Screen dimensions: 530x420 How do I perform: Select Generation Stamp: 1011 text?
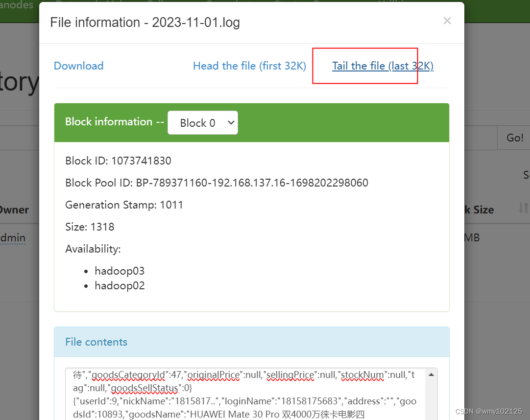point(124,205)
